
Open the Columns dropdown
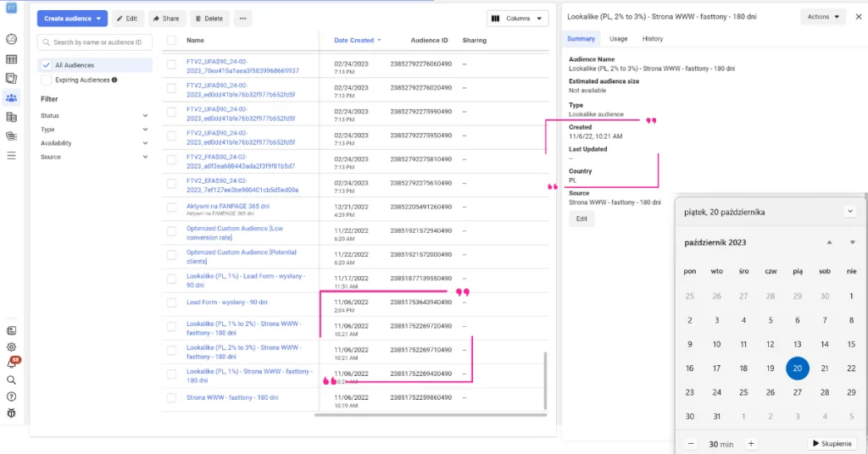click(x=517, y=19)
